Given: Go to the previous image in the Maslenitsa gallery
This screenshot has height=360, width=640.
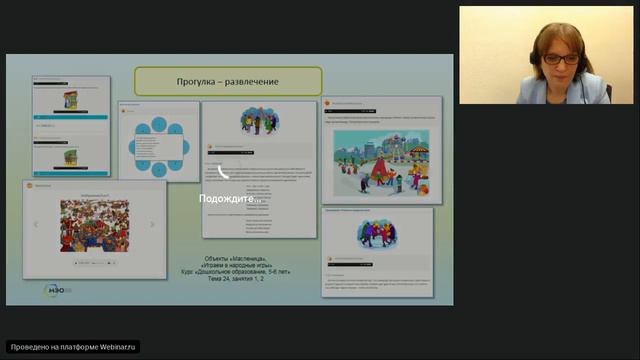Looking at the screenshot, I should [36, 224].
